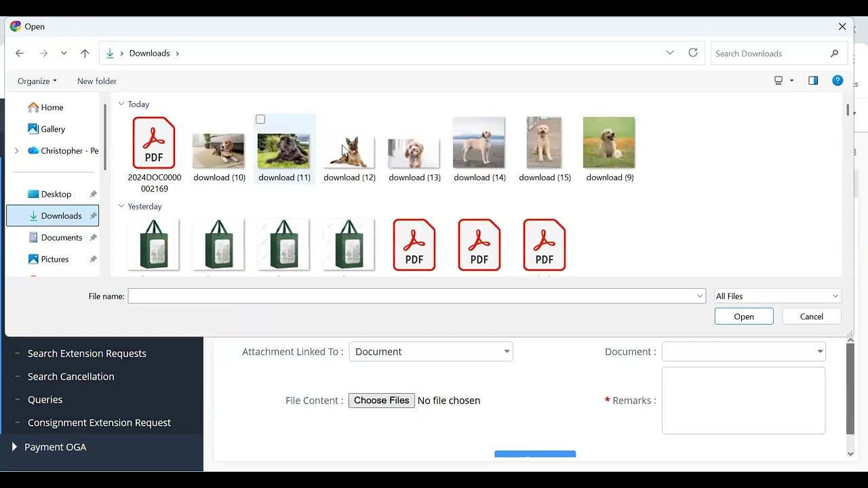
Task: Close the Open dialog window
Action: (x=842, y=26)
